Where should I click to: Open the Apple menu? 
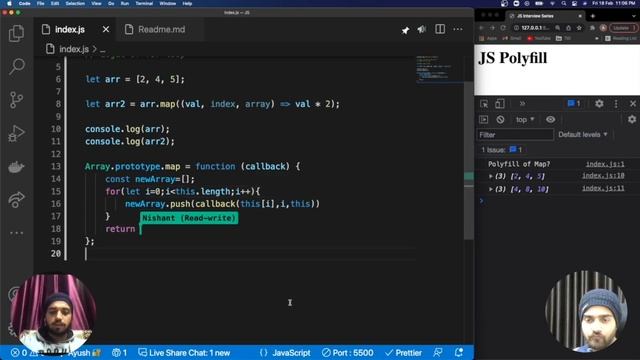(9, 3)
